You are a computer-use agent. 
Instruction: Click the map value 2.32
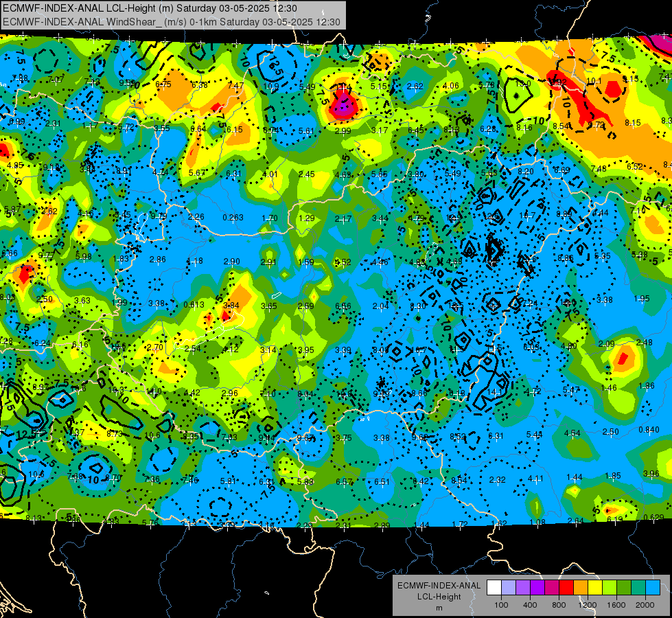(x=497, y=480)
